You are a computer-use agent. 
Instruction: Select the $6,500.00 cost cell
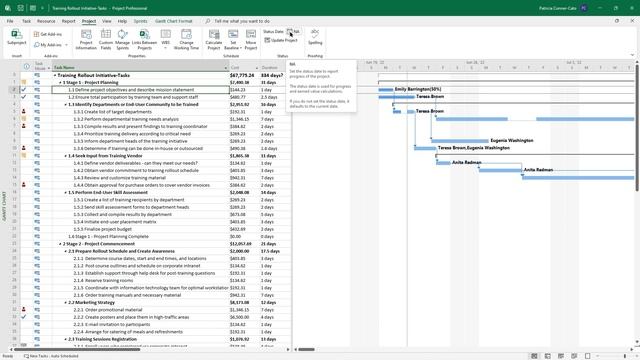[x=244, y=317]
